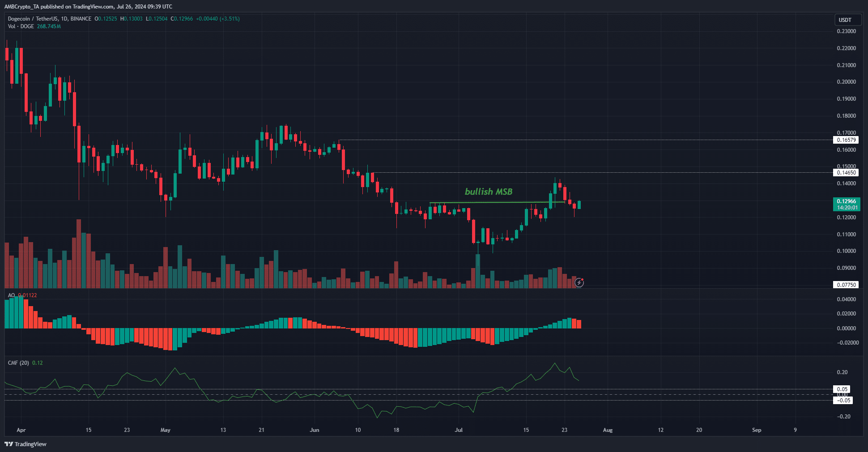Select the 1D interval label
The height and width of the screenshot is (452, 868).
coord(64,19)
